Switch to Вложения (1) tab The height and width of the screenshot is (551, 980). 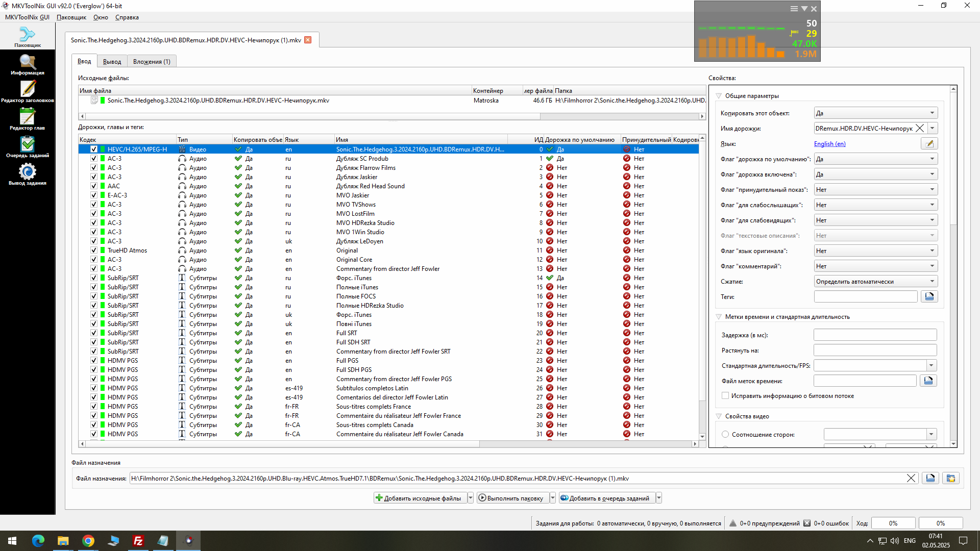[152, 62]
